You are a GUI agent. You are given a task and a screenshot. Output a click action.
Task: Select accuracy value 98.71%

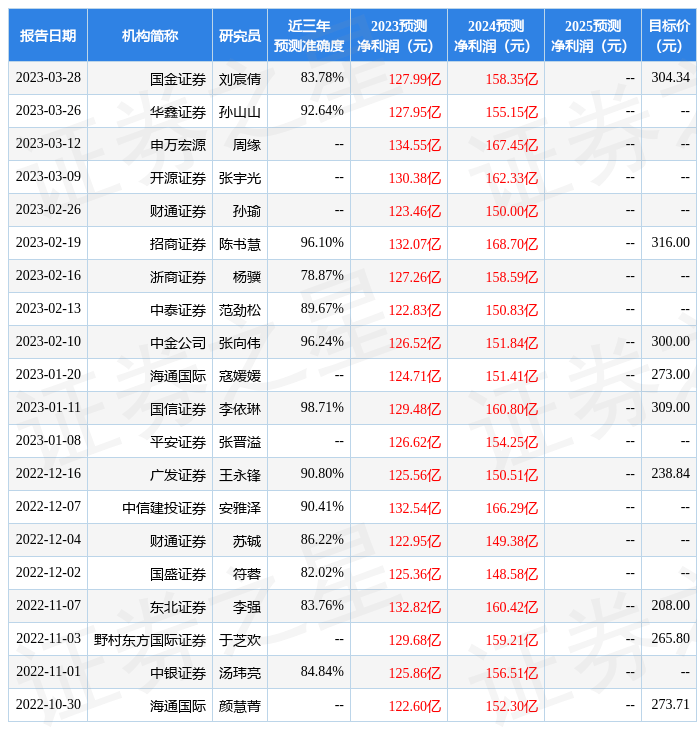tap(322, 408)
